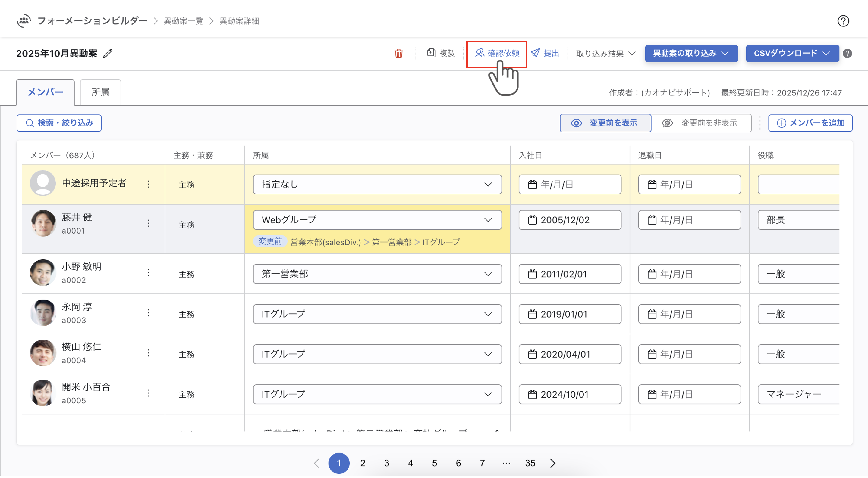Click the 検索・絞り込み button
The height and width of the screenshot is (478, 868).
[x=59, y=123]
